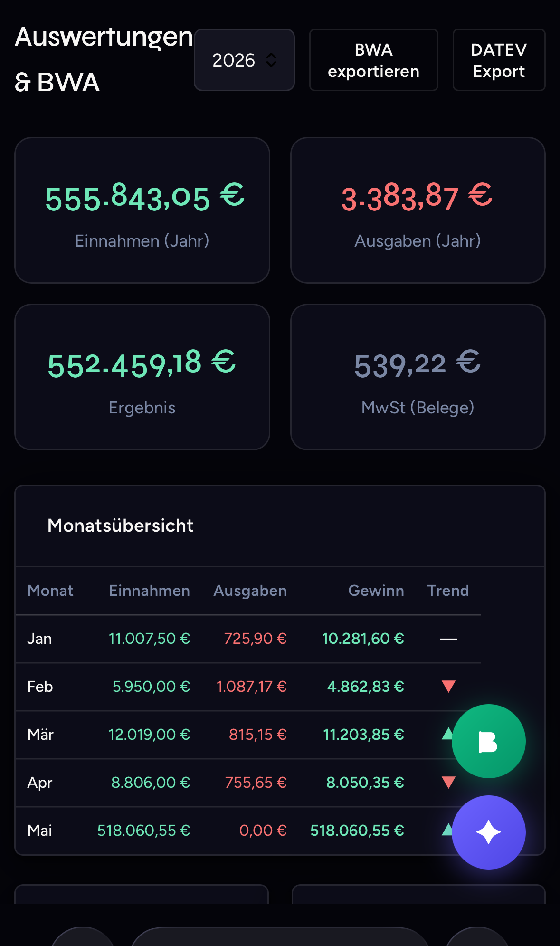Viewport: 560px width, 946px height.
Task: Click Apr income 8.806,00 €
Action: click(151, 783)
